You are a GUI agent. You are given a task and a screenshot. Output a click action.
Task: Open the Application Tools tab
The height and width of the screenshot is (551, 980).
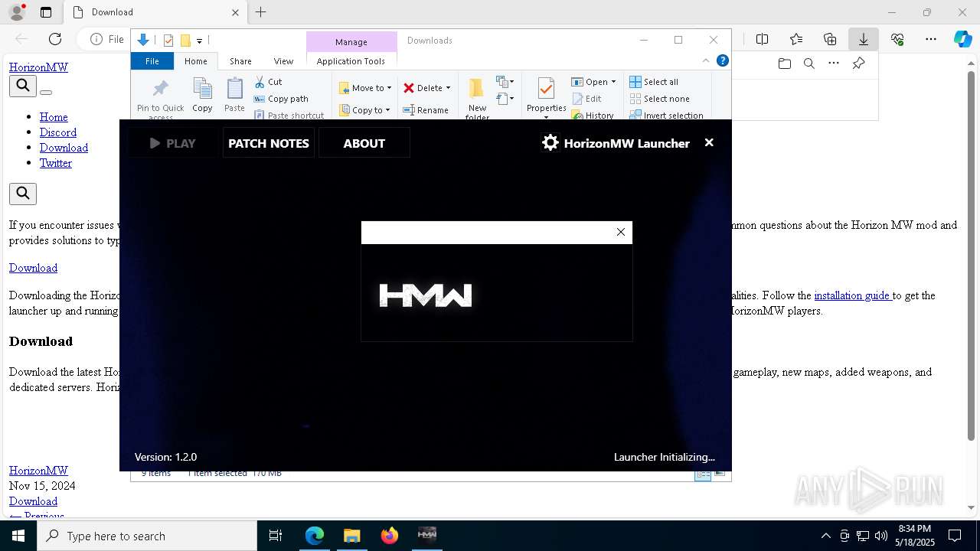pyautogui.click(x=351, y=61)
